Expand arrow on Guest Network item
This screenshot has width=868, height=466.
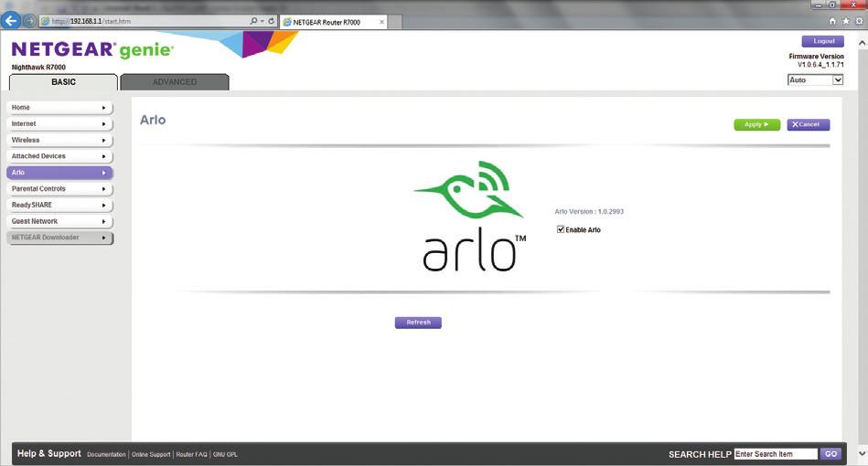coord(103,221)
